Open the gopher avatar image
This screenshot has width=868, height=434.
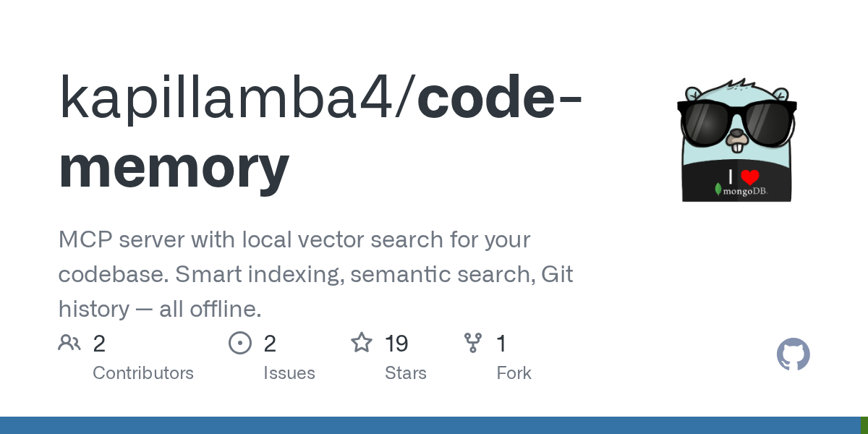(736, 140)
